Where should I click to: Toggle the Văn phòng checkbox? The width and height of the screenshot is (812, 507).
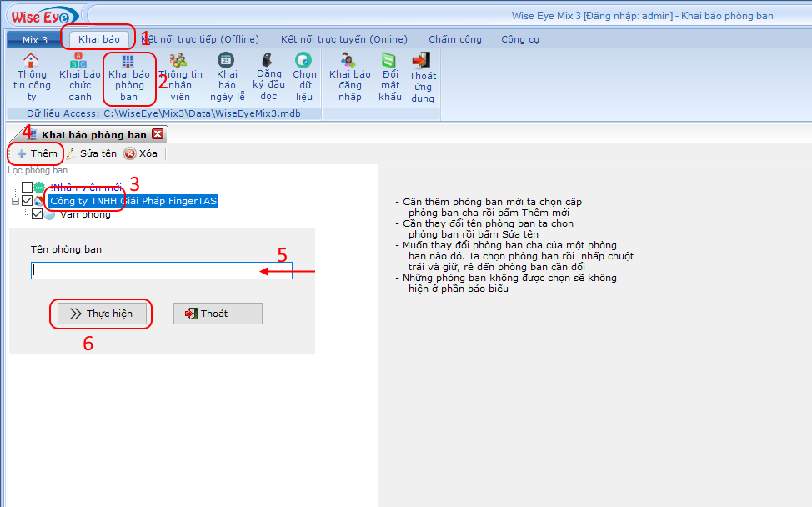pyautogui.click(x=37, y=214)
